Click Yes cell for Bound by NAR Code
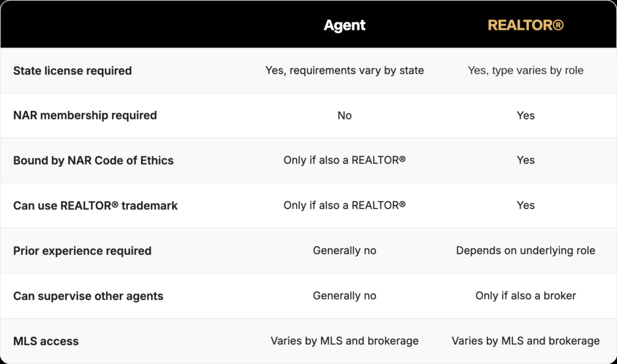Screen dimensions: 617x364 click(525, 160)
